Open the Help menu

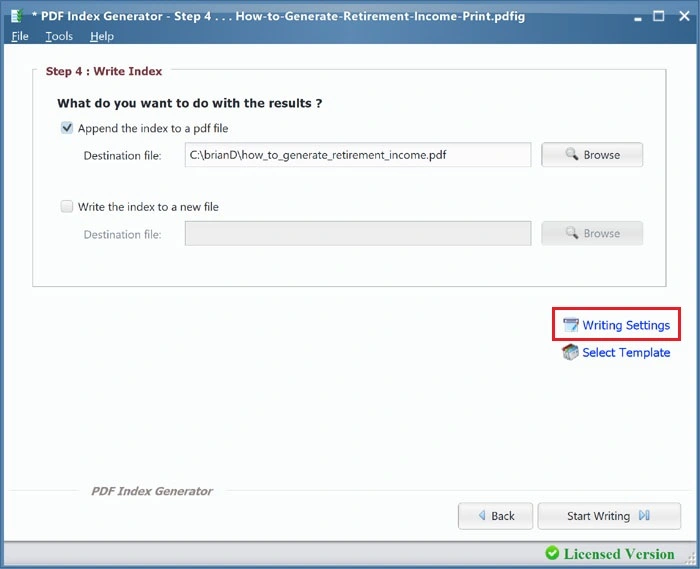102,36
